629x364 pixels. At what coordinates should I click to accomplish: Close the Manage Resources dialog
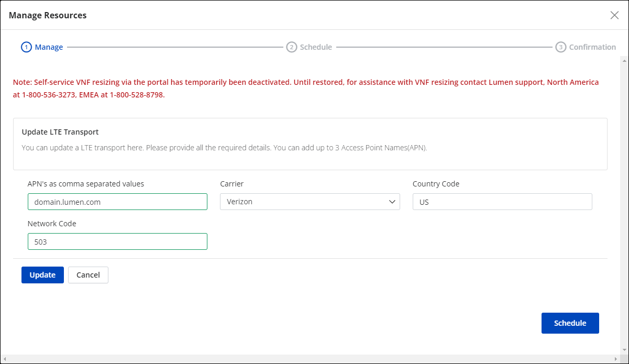[x=614, y=15]
